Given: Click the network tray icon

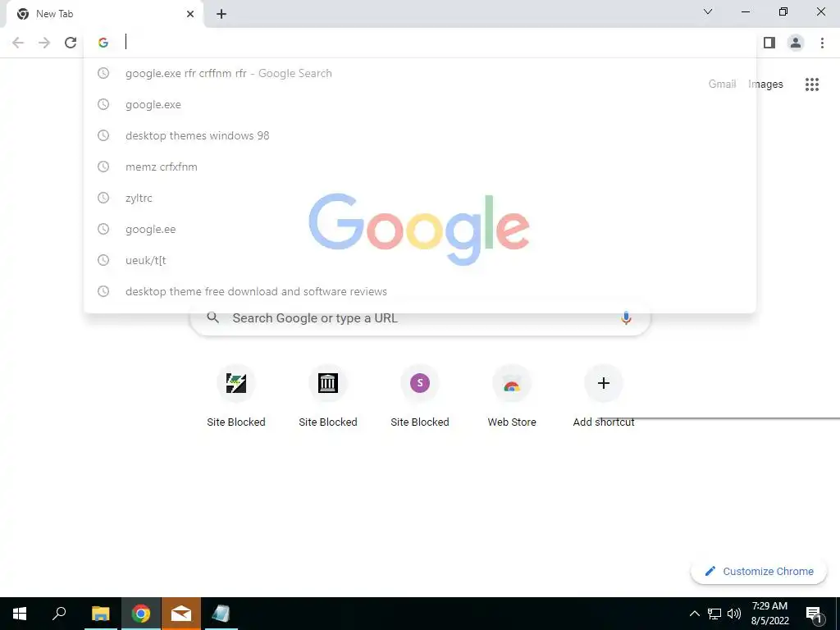Looking at the screenshot, I should pos(714,614).
